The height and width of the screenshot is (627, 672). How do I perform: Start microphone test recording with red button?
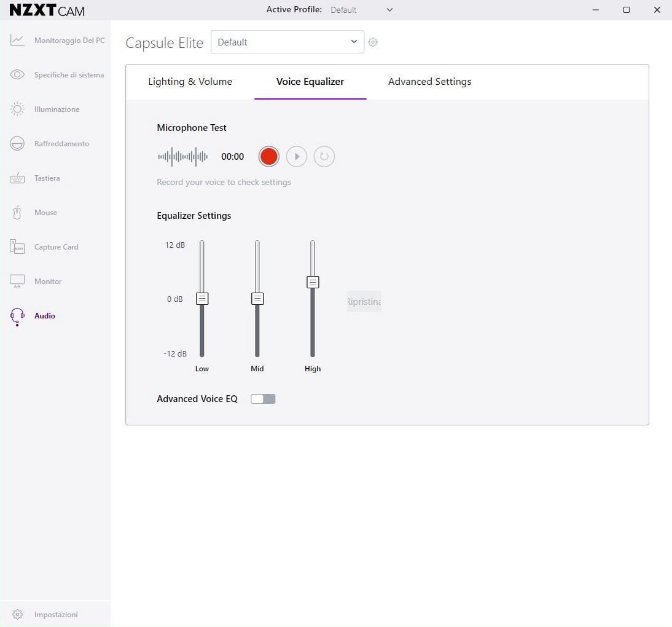(268, 157)
